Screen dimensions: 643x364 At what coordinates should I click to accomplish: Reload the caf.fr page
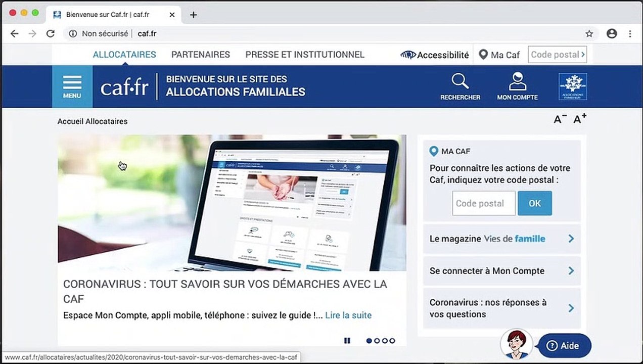coord(51,33)
